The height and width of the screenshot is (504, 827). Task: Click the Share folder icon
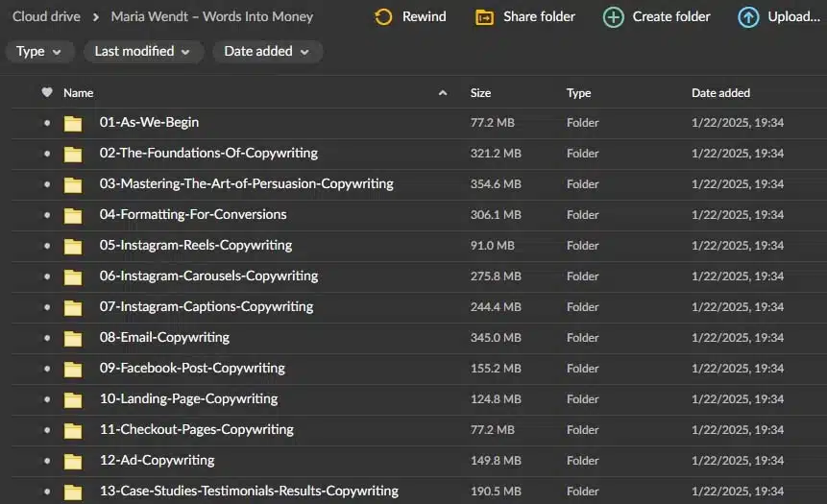tap(484, 17)
